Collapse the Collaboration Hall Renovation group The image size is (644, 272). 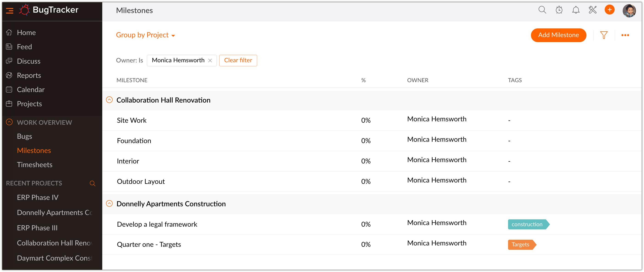pos(109,100)
